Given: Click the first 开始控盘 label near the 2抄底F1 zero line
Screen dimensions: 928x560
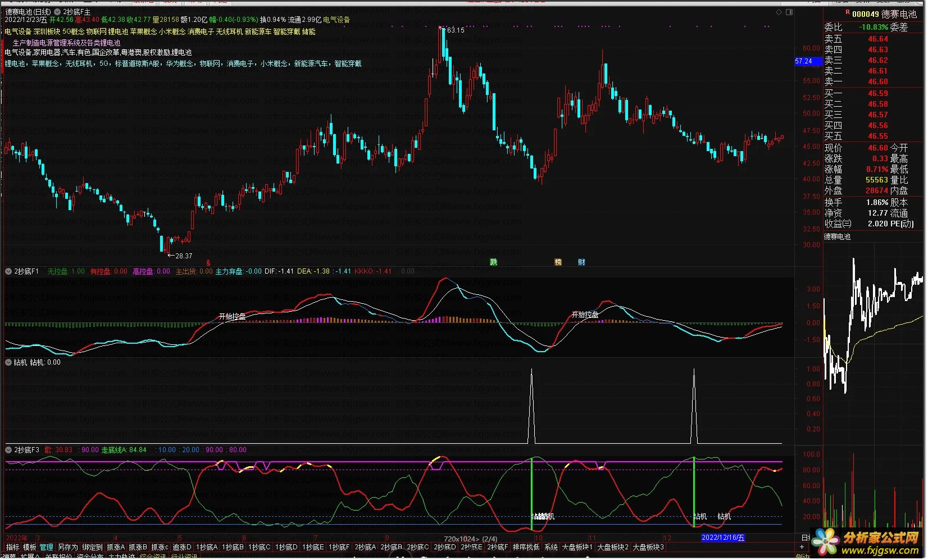Looking at the screenshot, I should point(233,317).
